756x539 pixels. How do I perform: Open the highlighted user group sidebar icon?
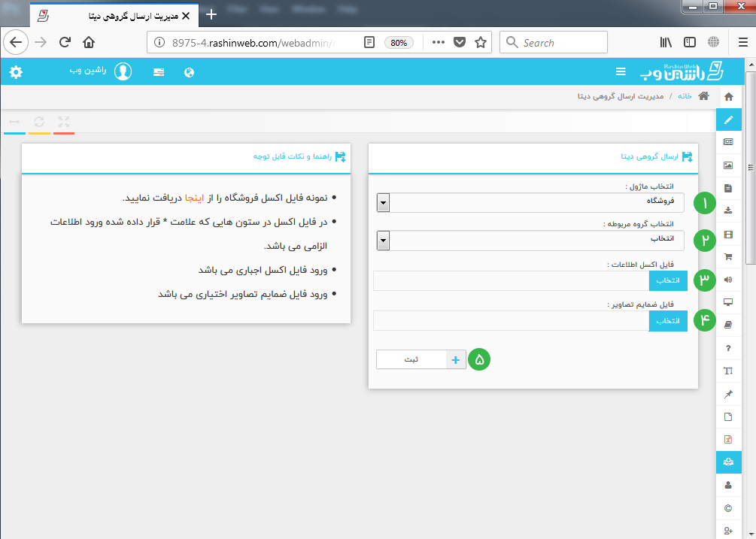728,462
